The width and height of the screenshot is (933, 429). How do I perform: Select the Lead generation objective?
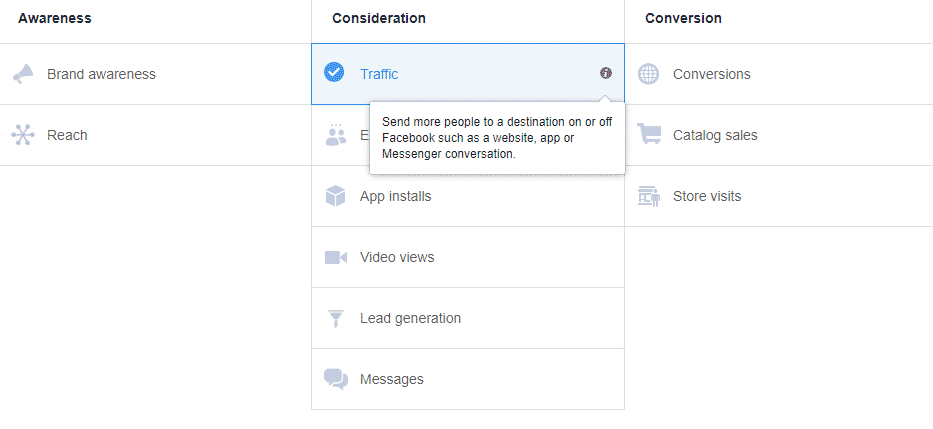coord(411,318)
